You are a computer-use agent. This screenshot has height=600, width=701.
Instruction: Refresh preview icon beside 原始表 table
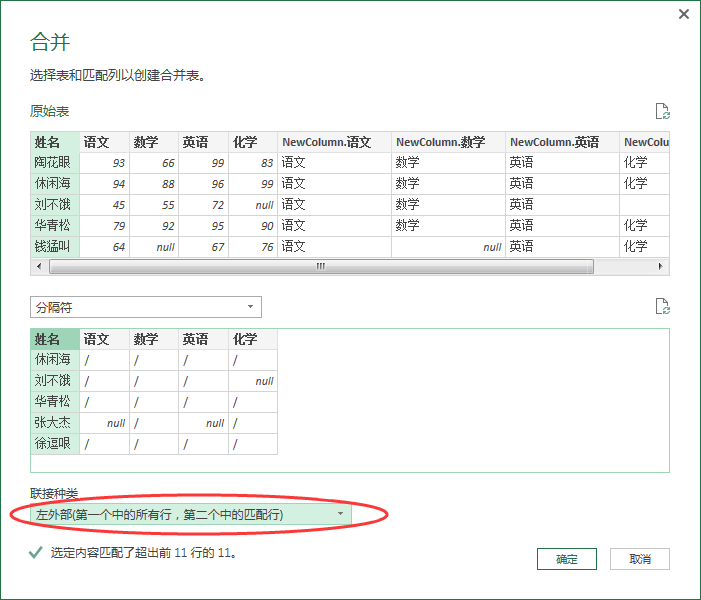(662, 111)
